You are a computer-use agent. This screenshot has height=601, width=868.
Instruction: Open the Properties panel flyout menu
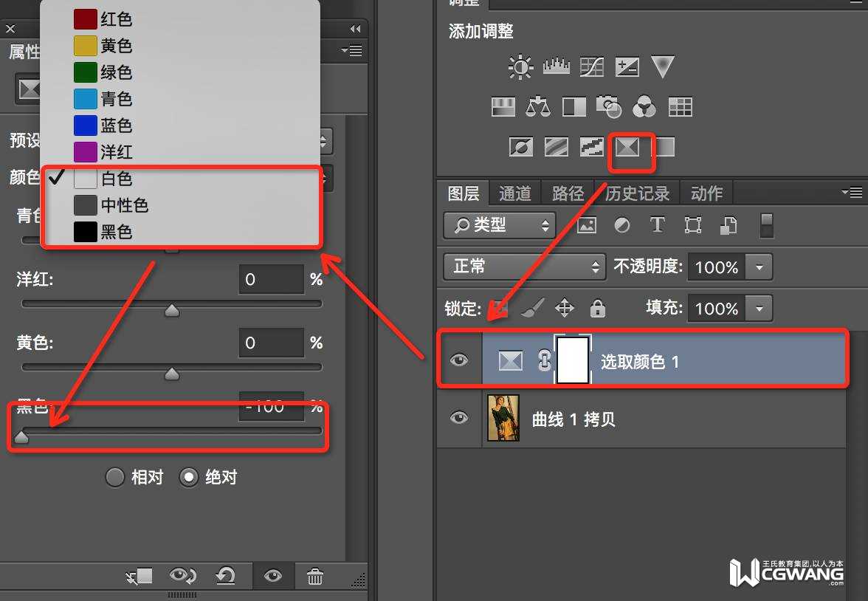click(x=352, y=51)
